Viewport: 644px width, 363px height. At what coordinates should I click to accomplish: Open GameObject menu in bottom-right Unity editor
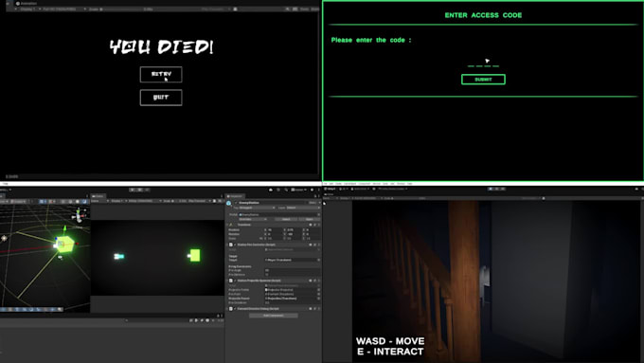coord(349,184)
